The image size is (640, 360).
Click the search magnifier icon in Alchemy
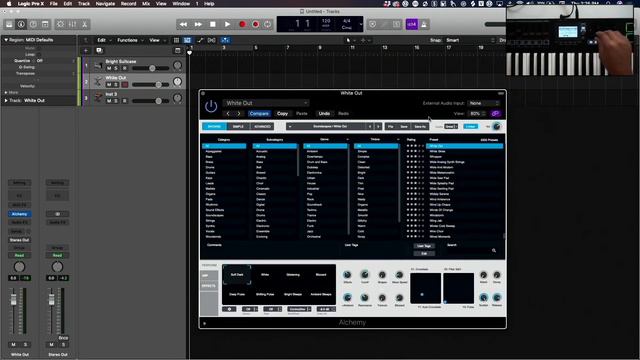point(494,250)
